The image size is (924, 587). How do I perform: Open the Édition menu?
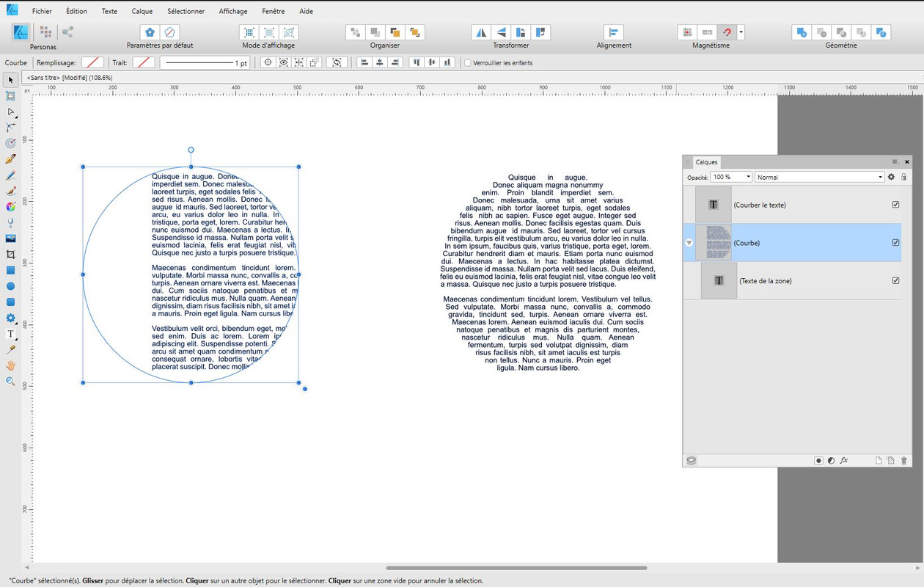[76, 11]
